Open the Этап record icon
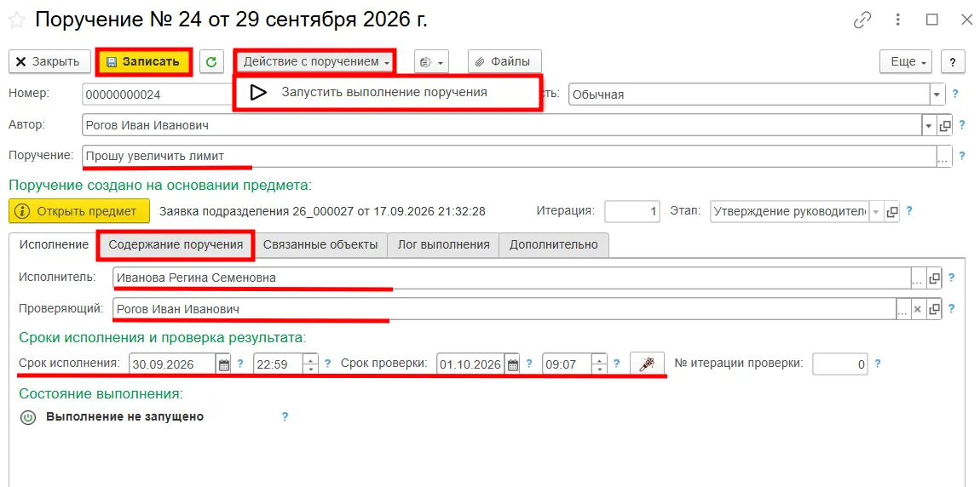Screen dimensions: 980x487 click(x=892, y=211)
